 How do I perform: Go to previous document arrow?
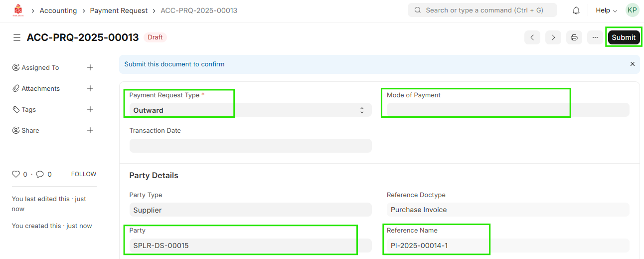coord(532,37)
